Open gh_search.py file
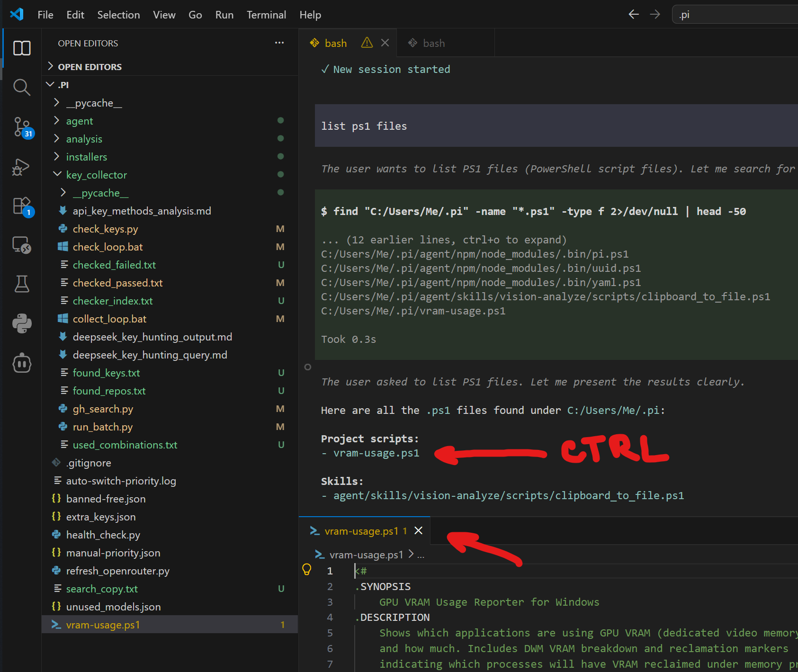The width and height of the screenshot is (798, 672). 170,409
